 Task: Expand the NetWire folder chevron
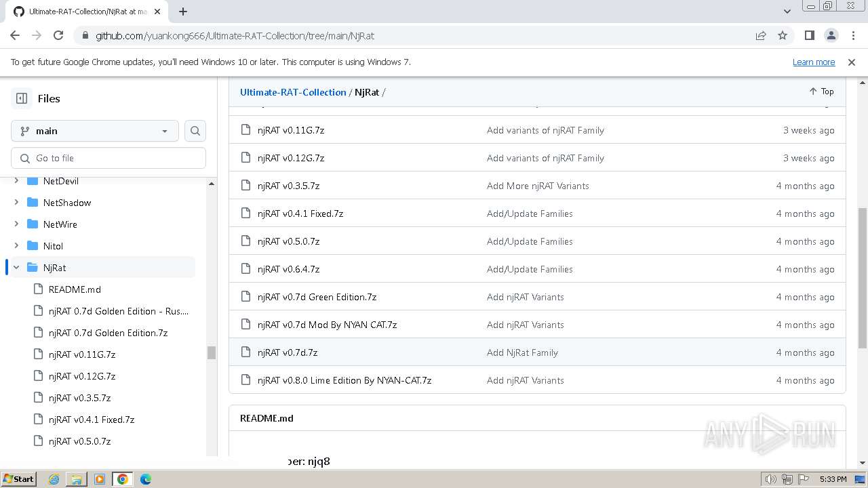click(x=16, y=224)
